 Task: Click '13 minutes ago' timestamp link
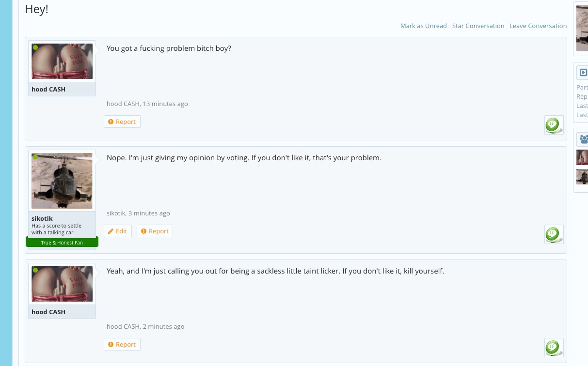165,104
